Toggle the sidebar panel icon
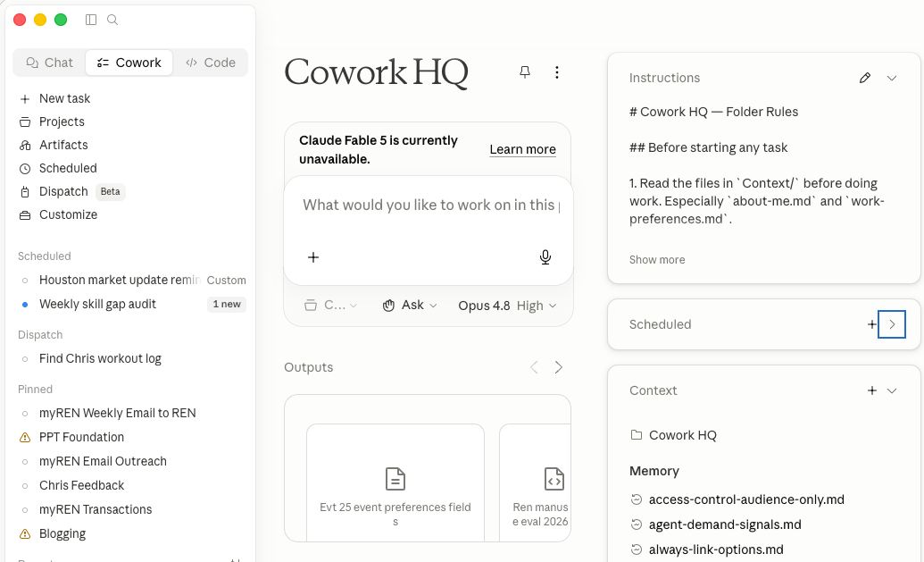This screenshot has width=924, height=562. click(91, 20)
